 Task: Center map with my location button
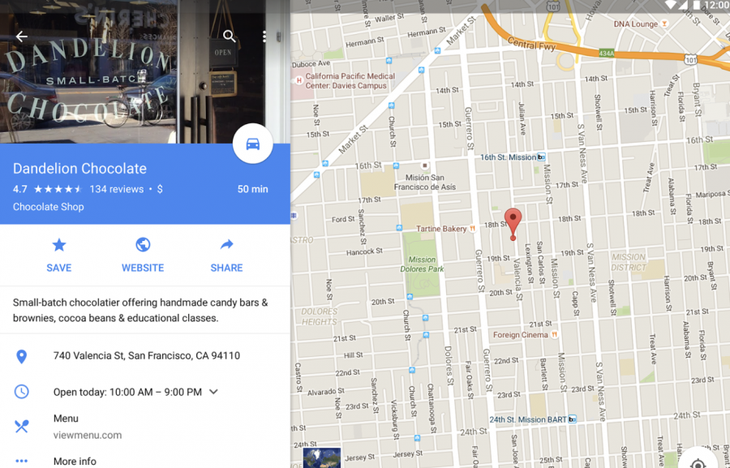tap(697, 461)
